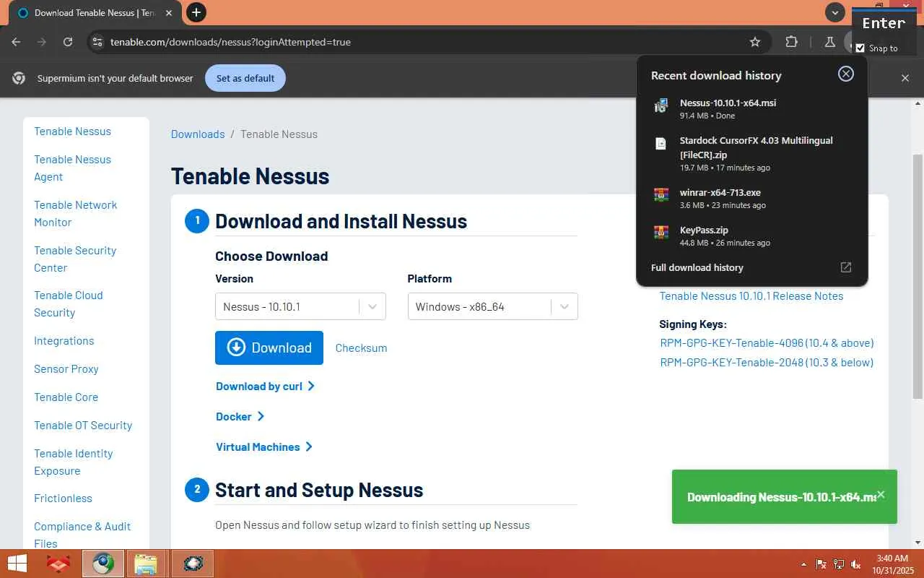Image resolution: width=924 pixels, height=578 pixels.
Task: Open the red box app on taskbar
Action: pos(58,564)
